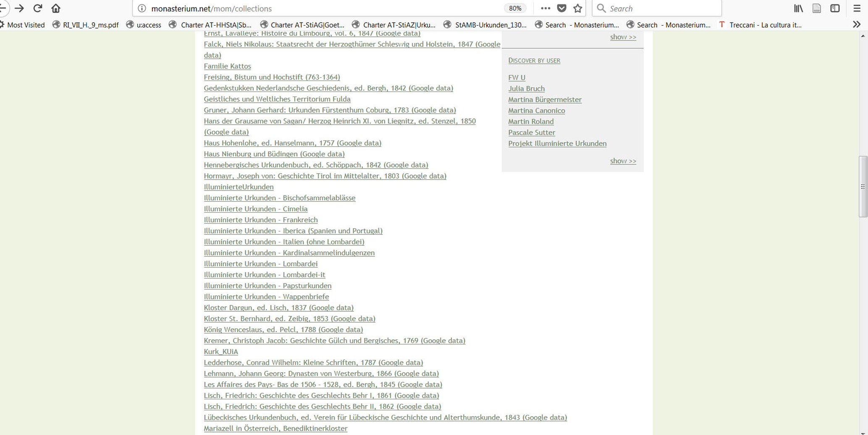This screenshot has width=868, height=435.
Task: Show more bookmarks chevron
Action: click(x=857, y=25)
